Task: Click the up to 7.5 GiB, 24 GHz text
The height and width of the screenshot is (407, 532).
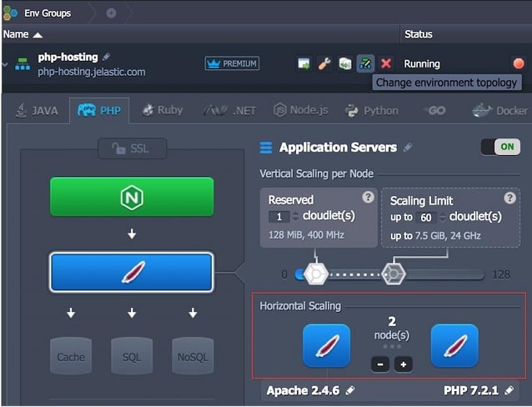Action: tap(435, 235)
